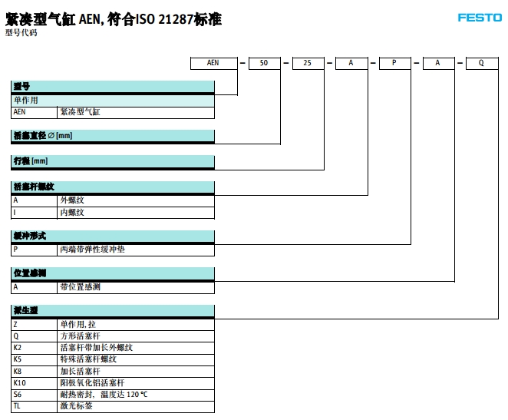
Task: Select the P cushioning code box
Action: pos(394,63)
